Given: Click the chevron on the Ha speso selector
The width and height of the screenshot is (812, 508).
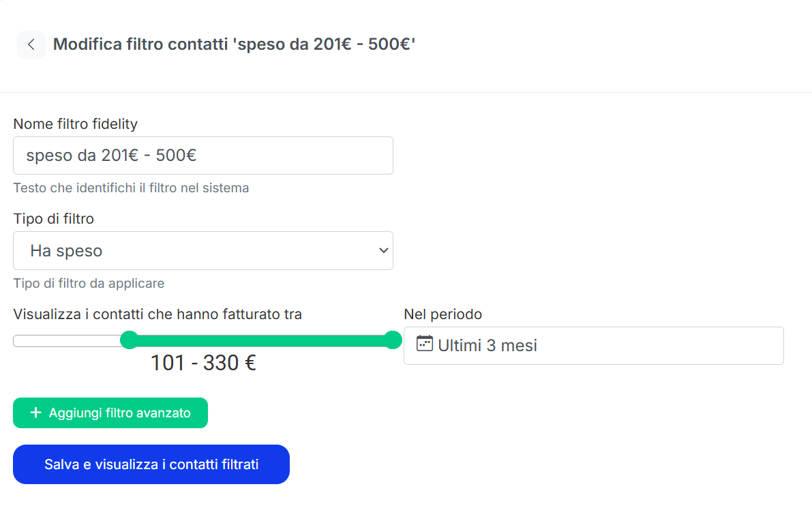Looking at the screenshot, I should (x=383, y=250).
